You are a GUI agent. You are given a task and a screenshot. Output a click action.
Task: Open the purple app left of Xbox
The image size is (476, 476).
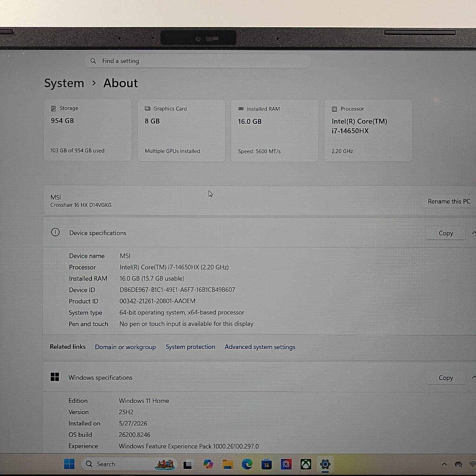[x=286, y=464]
